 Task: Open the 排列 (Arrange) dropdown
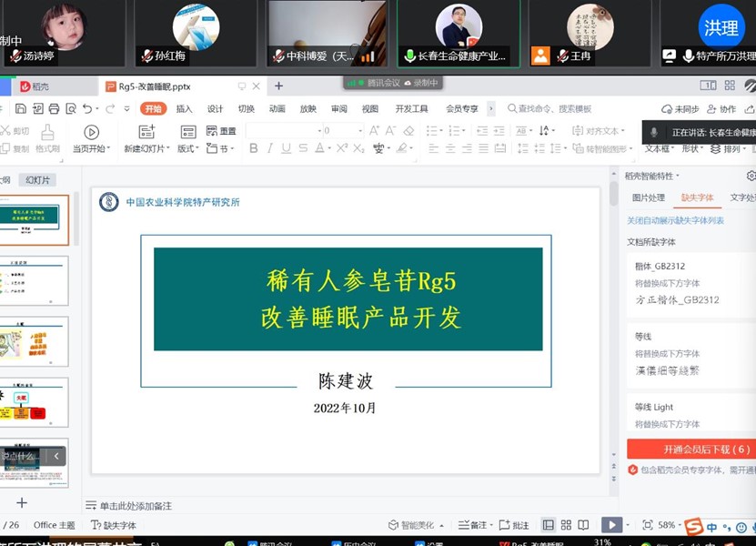(734, 149)
